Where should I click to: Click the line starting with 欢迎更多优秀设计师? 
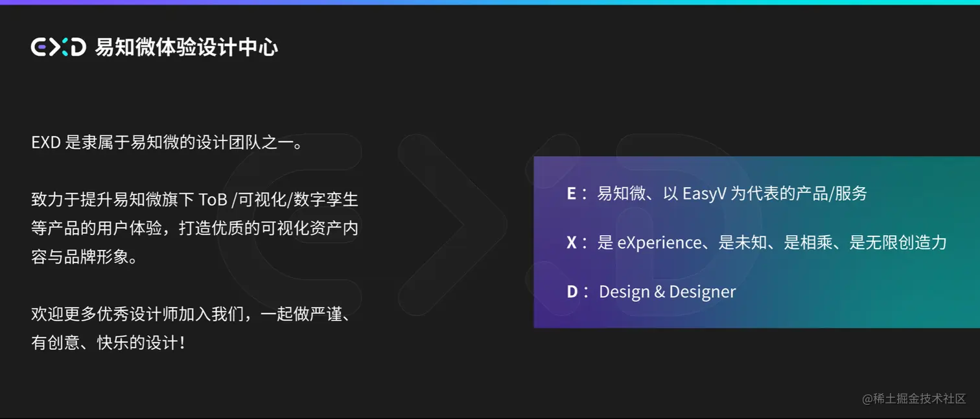[x=192, y=314]
